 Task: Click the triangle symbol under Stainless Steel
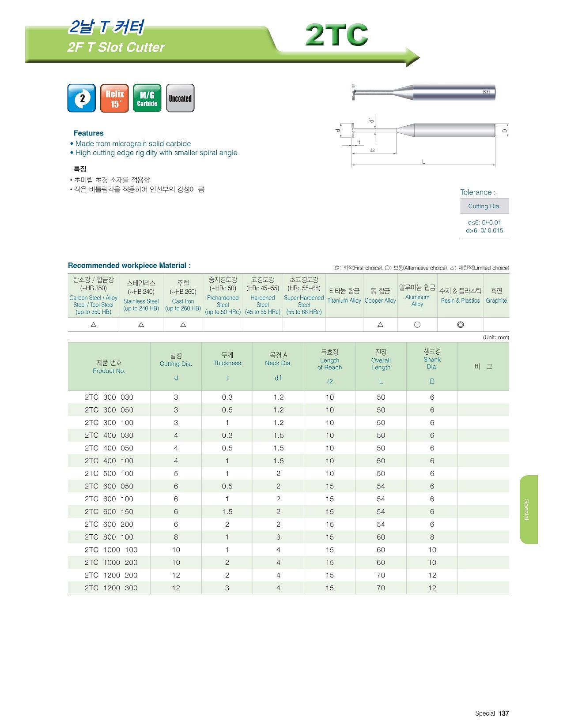coord(141,325)
